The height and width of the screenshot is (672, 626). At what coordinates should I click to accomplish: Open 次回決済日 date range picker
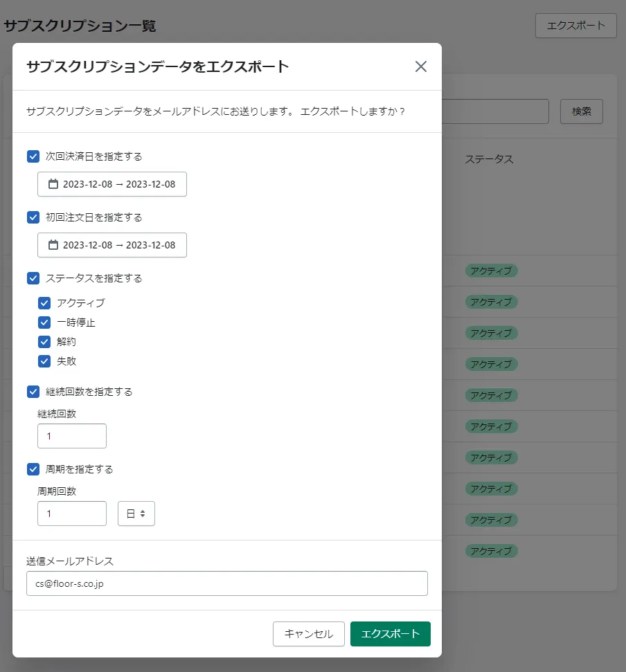(118, 184)
